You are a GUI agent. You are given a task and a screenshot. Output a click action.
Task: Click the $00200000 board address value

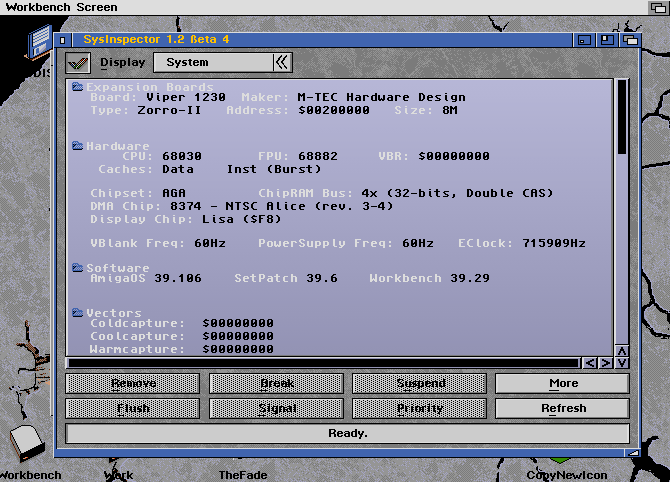point(334,110)
